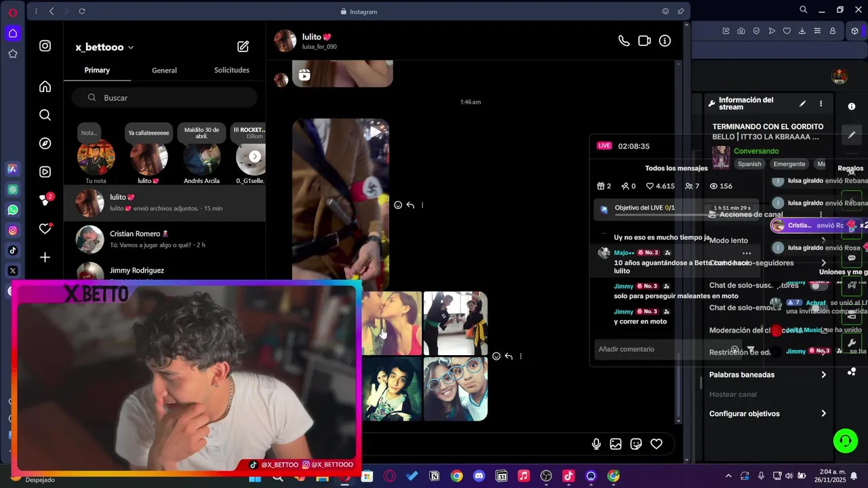Open WhatsApp in Opera sidebar

(x=13, y=210)
